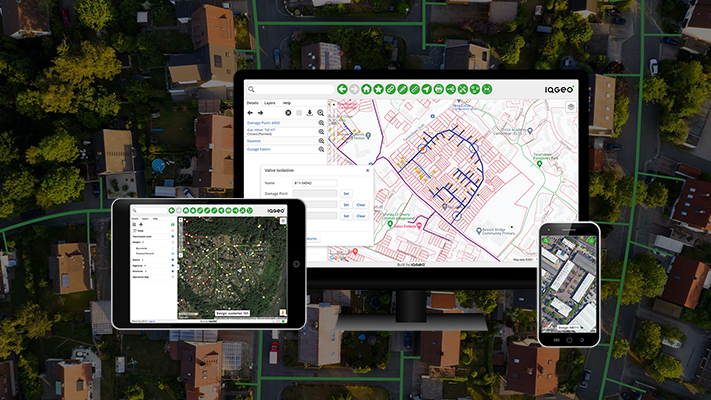Zoom in with plus button on tablet map
711x400 pixels.
[x=181, y=220]
